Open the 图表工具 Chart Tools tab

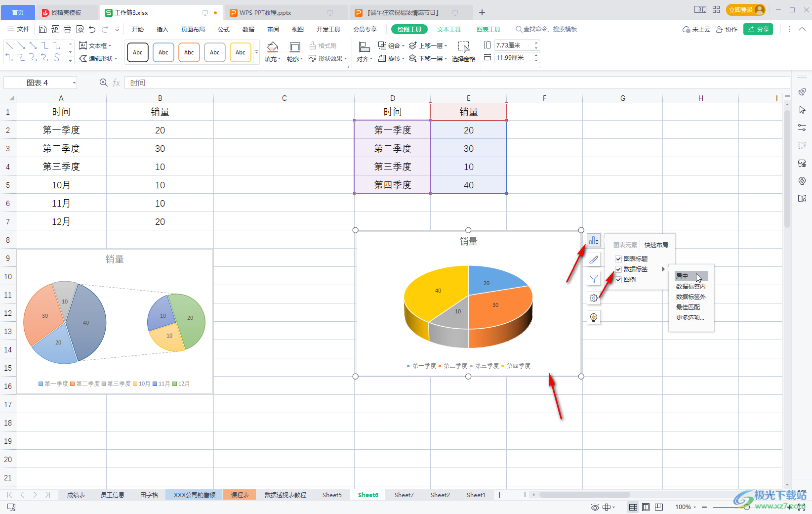[x=488, y=29]
